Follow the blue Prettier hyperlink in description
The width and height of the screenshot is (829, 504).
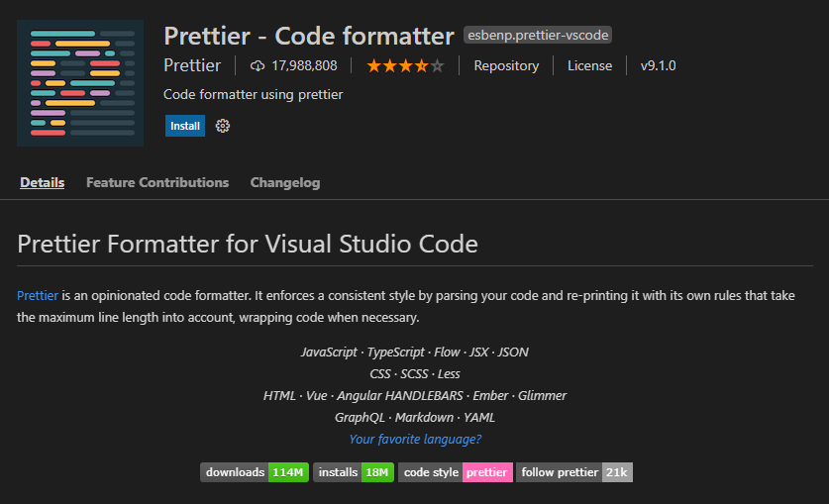tap(38, 295)
